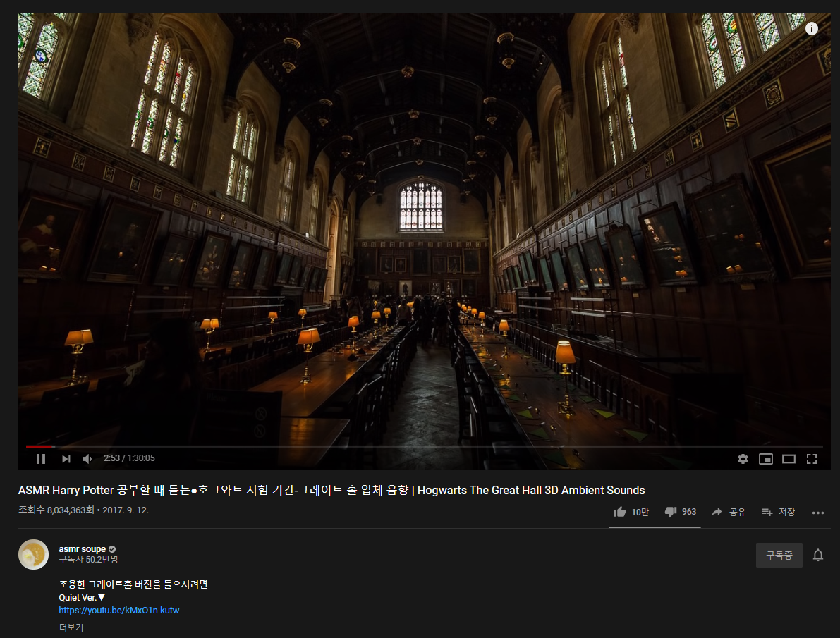The height and width of the screenshot is (638, 840).
Task: Enter fullscreen mode
Action: coord(812,458)
